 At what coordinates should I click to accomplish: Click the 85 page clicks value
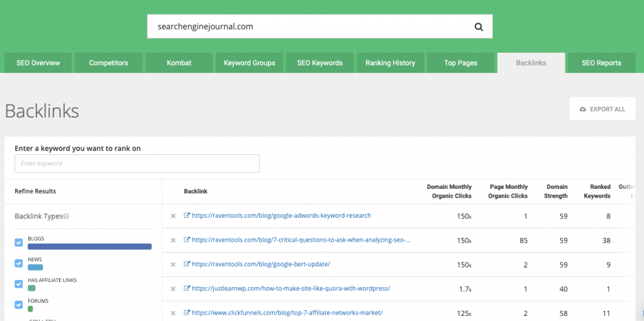(x=523, y=240)
